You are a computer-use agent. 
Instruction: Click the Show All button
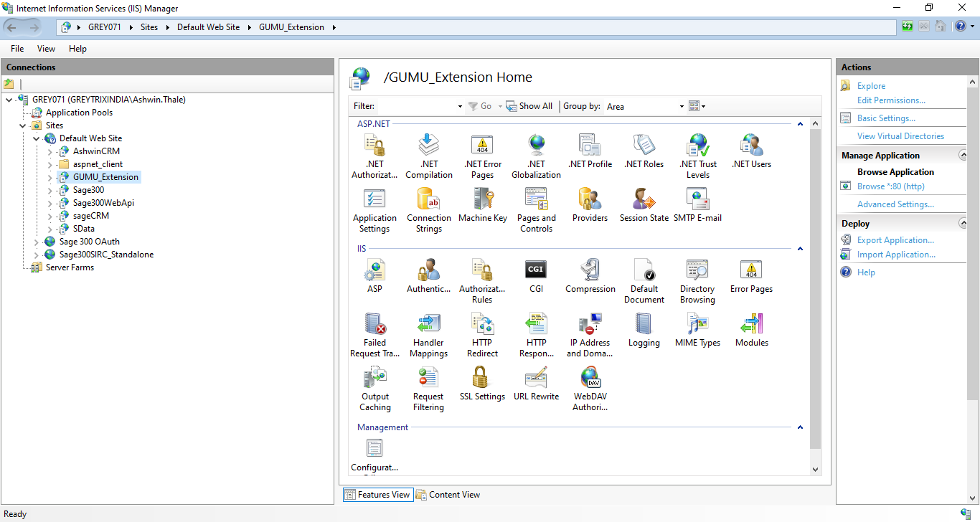(529, 106)
